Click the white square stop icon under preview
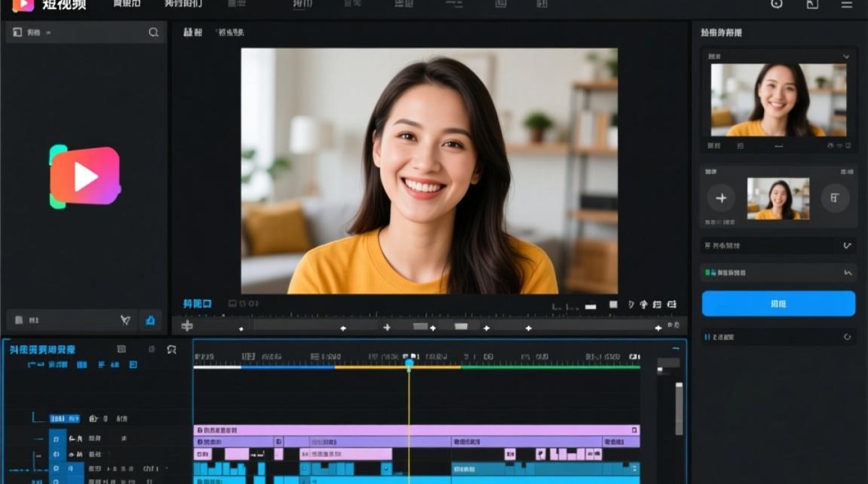The height and width of the screenshot is (484, 868). 614,305
